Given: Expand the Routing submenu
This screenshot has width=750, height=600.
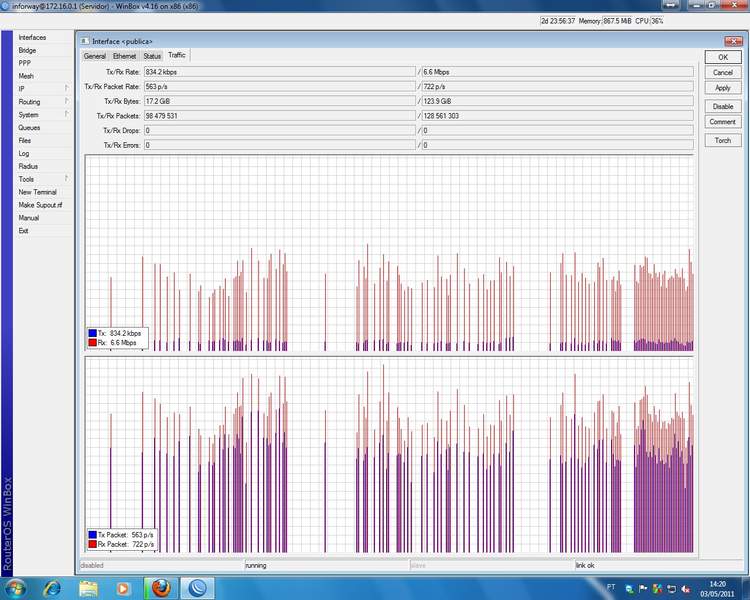Looking at the screenshot, I should (x=41, y=102).
